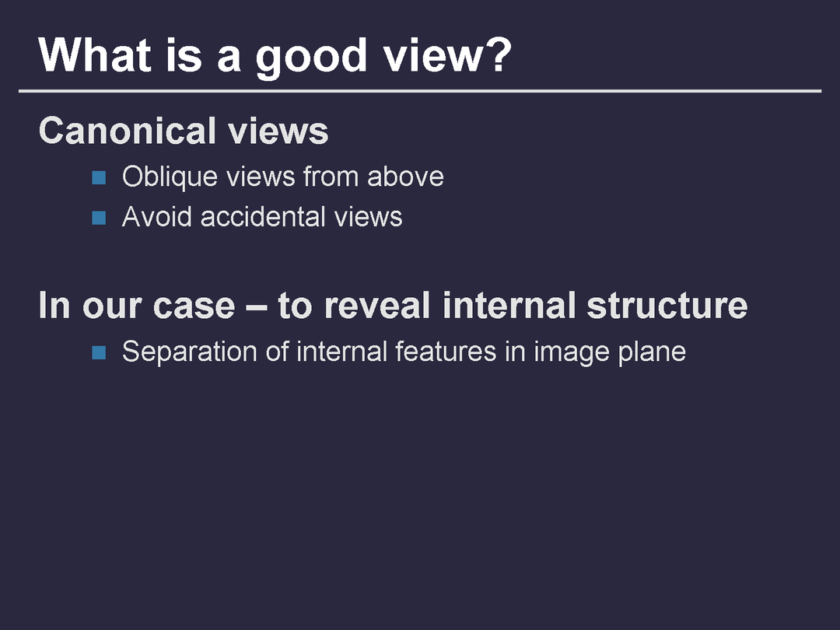Image resolution: width=840 pixels, height=630 pixels.
Task: Click the word "above" in the first bullet
Action: 405,177
